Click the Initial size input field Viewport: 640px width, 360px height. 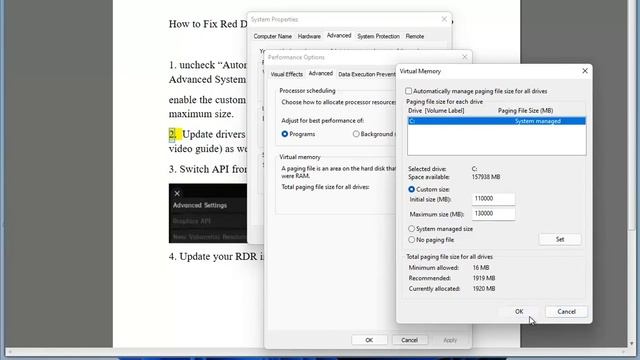493,199
